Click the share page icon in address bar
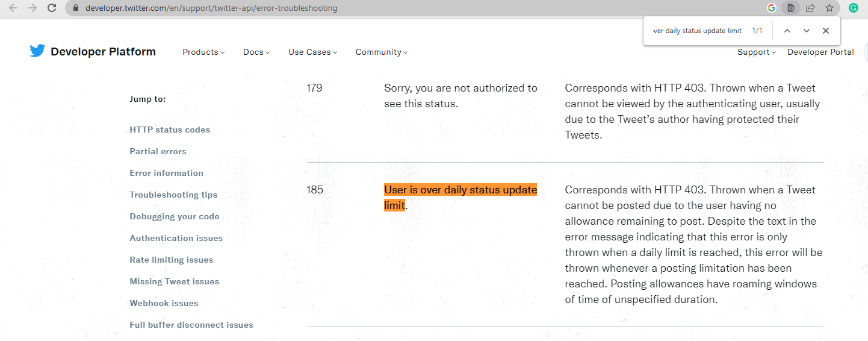The width and height of the screenshot is (868, 341). (x=810, y=8)
